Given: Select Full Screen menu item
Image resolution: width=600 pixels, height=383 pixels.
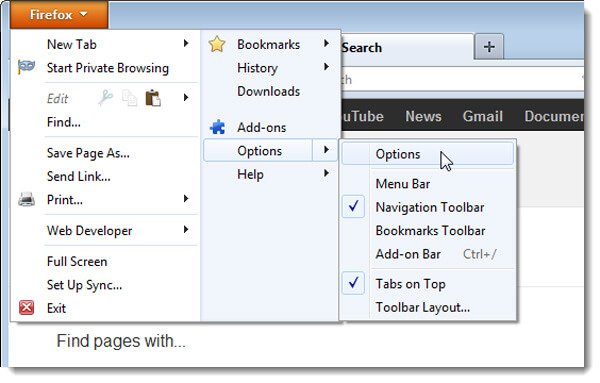Looking at the screenshot, I should [77, 262].
